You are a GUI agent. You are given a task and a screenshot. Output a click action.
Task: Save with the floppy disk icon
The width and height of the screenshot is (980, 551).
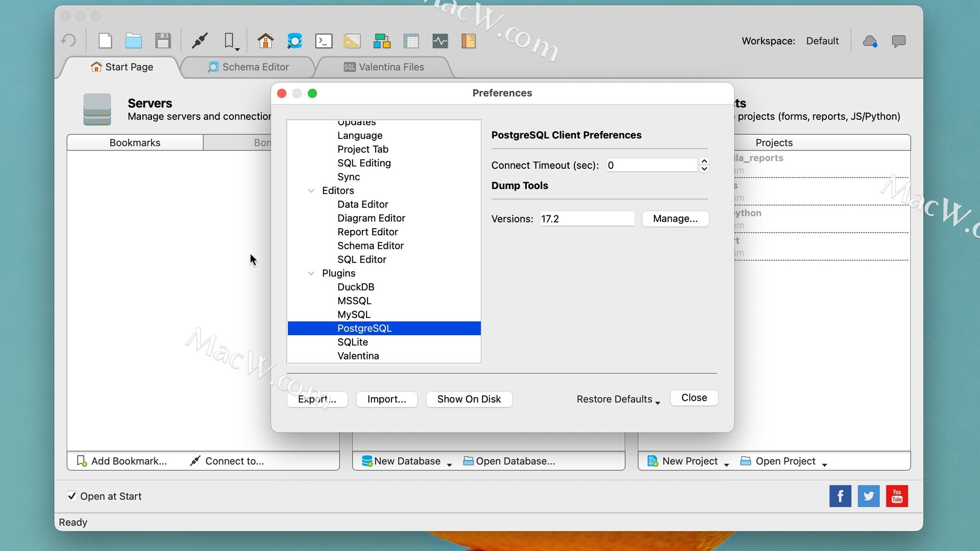pyautogui.click(x=163, y=41)
